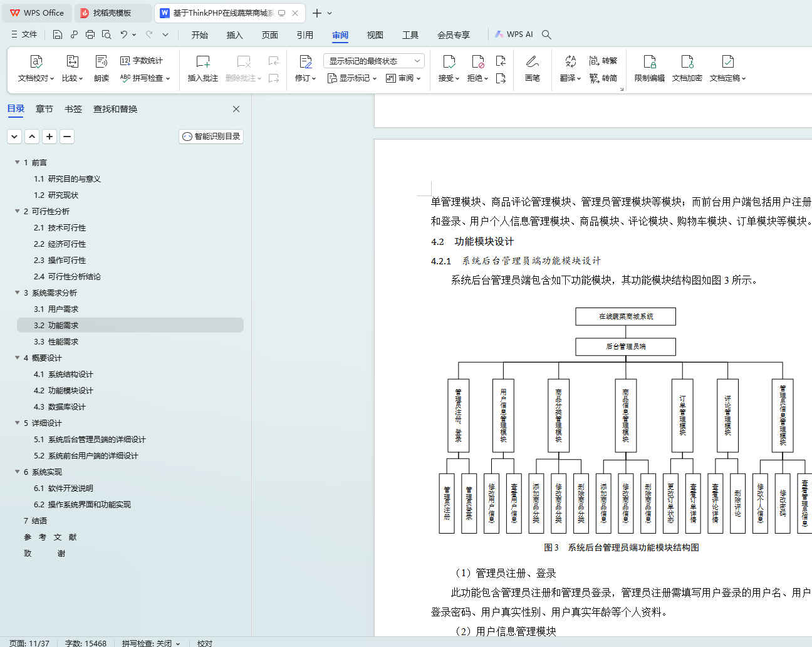The height and width of the screenshot is (647, 812).
Task: Click the save icon in quick access bar
Action: click(58, 34)
